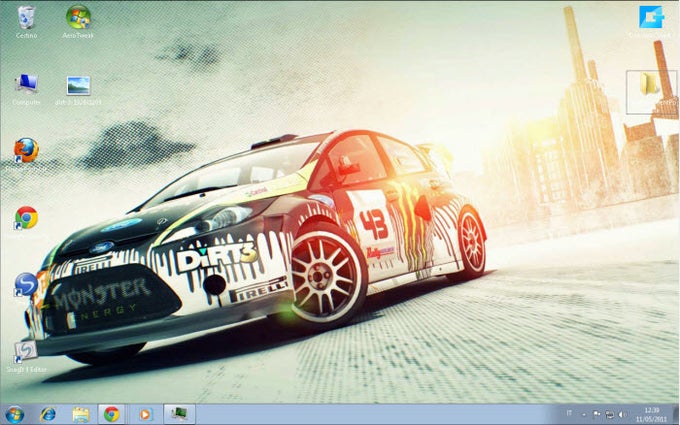
Task: Launch Internet Explorer from the taskbar
Action: pos(47,415)
